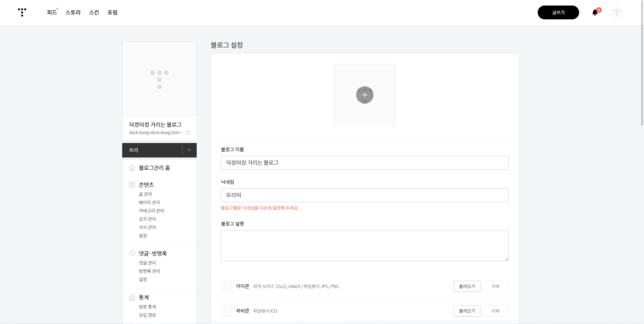Open the notification bell icon
The image size is (644, 324).
click(x=595, y=12)
